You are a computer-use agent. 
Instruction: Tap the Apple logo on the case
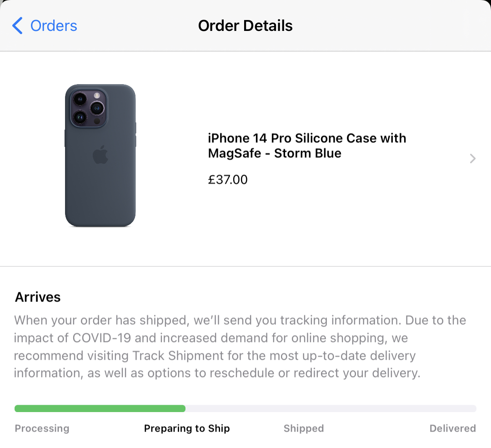(100, 155)
